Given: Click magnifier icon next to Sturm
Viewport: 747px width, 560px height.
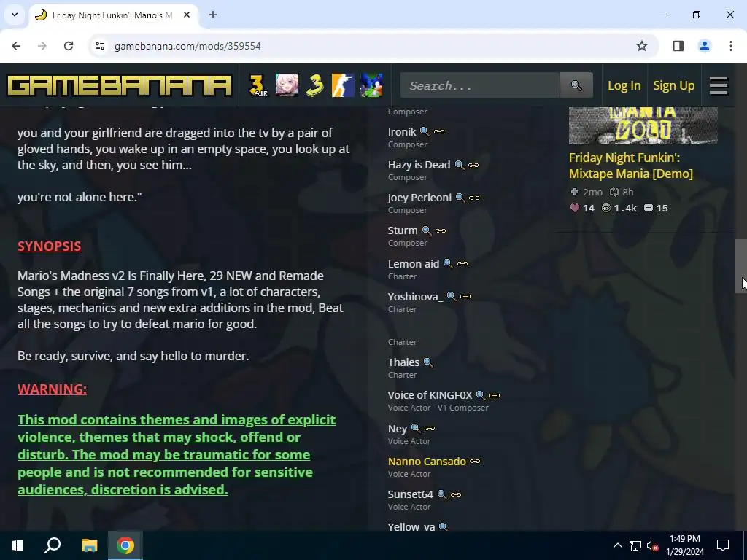Looking at the screenshot, I should pos(426,230).
